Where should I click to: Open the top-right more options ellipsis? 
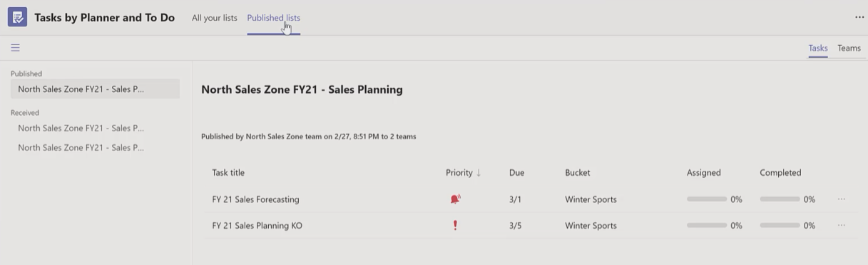pos(859,17)
